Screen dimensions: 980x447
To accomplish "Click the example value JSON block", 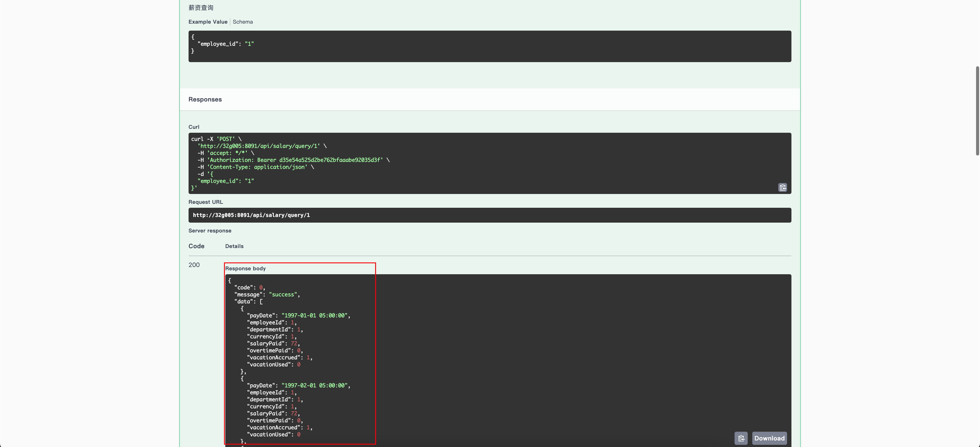I will click(489, 46).
